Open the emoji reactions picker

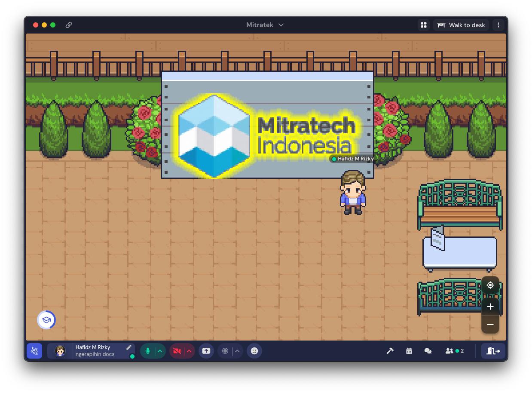254,351
